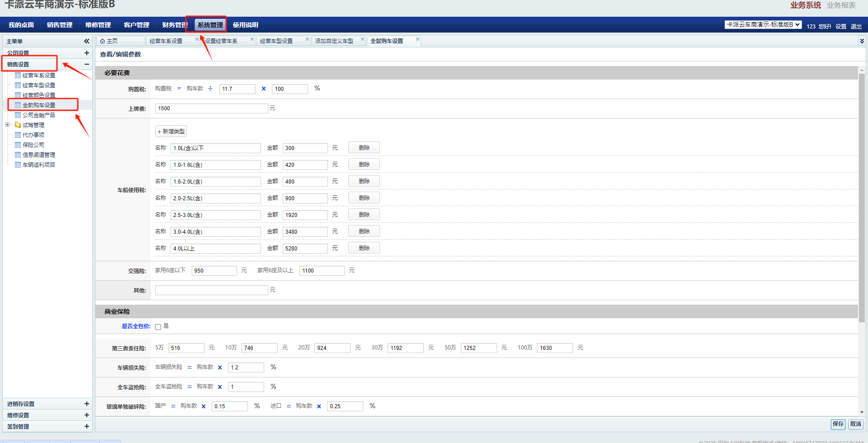
Task: Close the 经营车型设置 tab
Action: 307,39
